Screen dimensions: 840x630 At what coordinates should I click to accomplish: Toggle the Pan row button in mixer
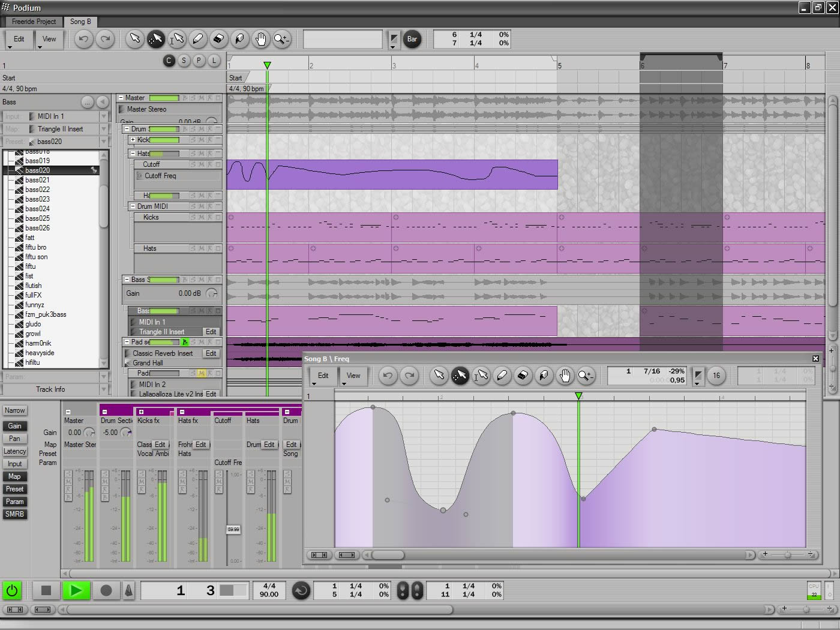[14, 439]
